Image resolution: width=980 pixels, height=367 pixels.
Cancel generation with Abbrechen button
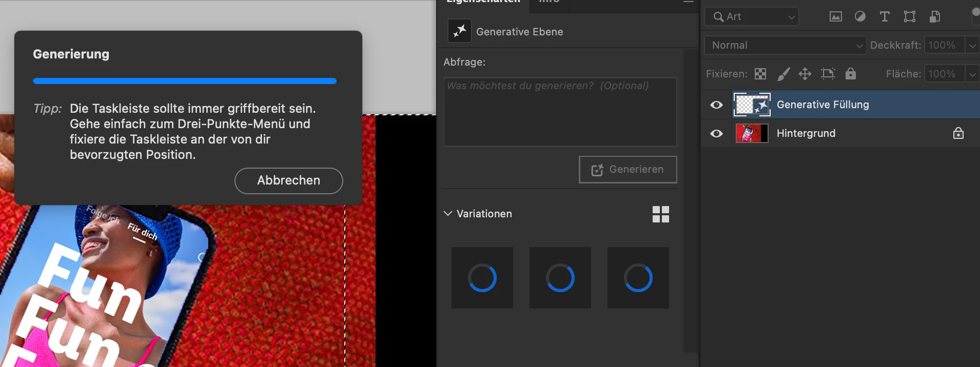click(289, 180)
